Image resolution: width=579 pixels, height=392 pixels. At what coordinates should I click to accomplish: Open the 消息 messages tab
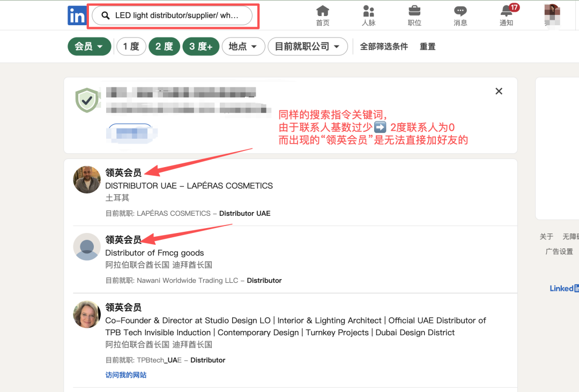[460, 16]
